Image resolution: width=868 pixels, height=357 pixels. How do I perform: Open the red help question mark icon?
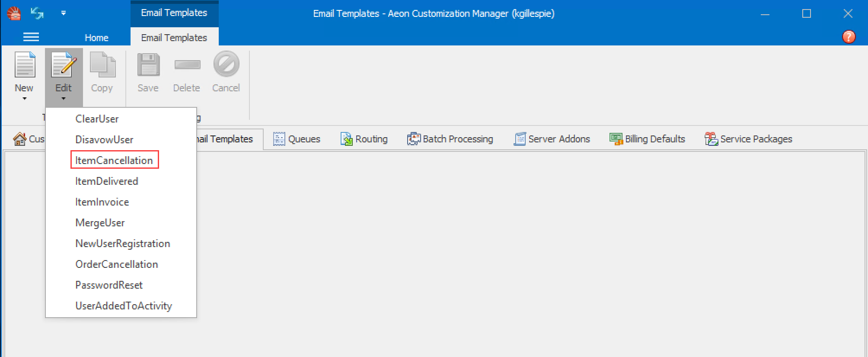pyautogui.click(x=848, y=37)
